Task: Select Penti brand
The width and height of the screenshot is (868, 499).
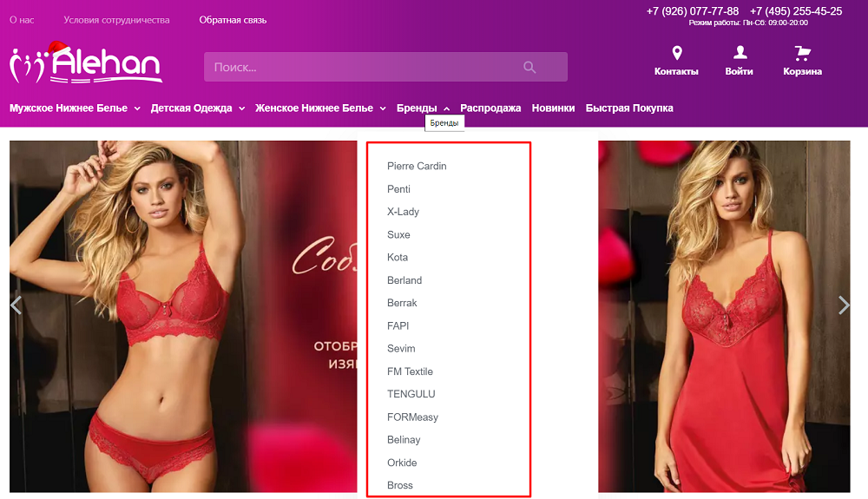Action: point(398,189)
